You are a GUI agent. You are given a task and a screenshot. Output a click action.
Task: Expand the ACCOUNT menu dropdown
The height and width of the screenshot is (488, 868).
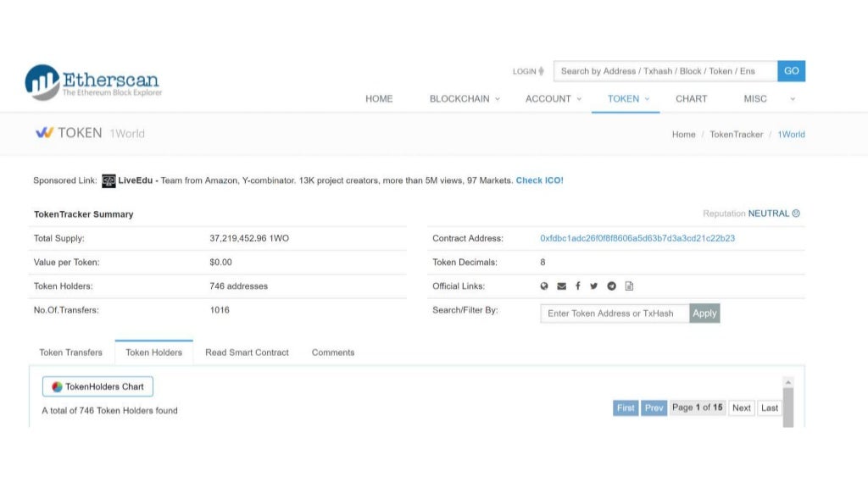[579, 99]
